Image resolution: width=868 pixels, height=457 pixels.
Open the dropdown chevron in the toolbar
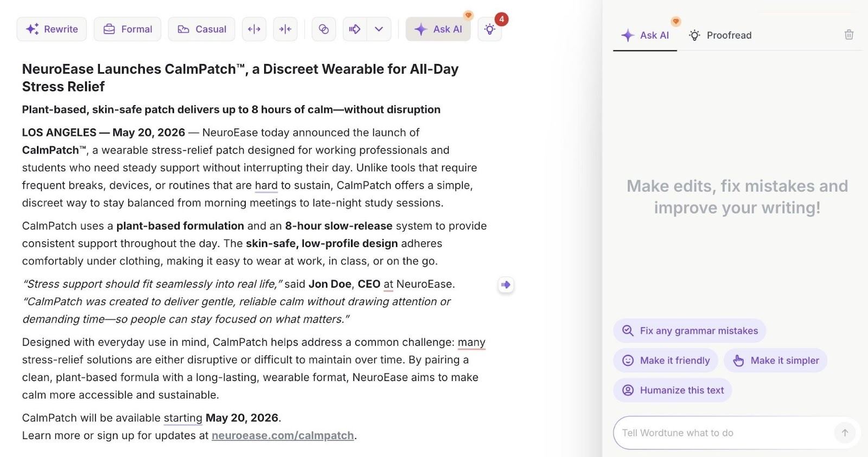pyautogui.click(x=379, y=29)
